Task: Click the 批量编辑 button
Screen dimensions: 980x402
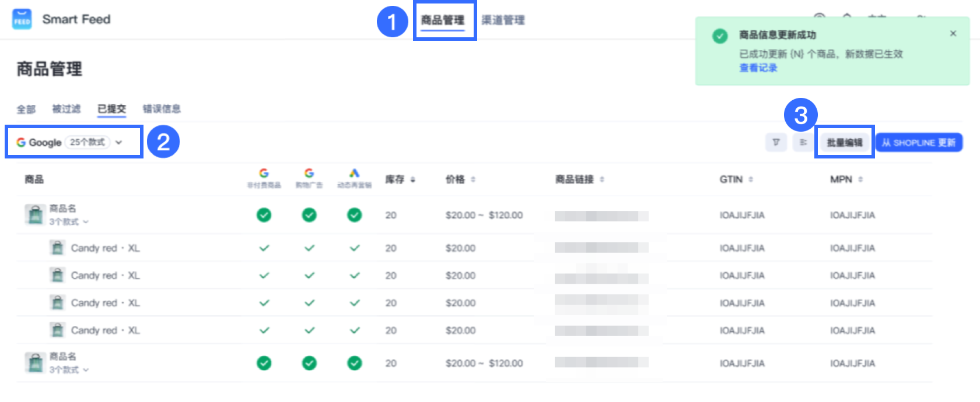Action: point(844,142)
